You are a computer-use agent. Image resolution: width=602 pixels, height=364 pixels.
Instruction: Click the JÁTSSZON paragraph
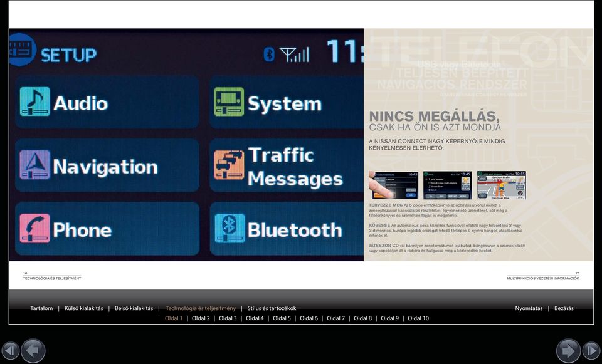click(447, 247)
